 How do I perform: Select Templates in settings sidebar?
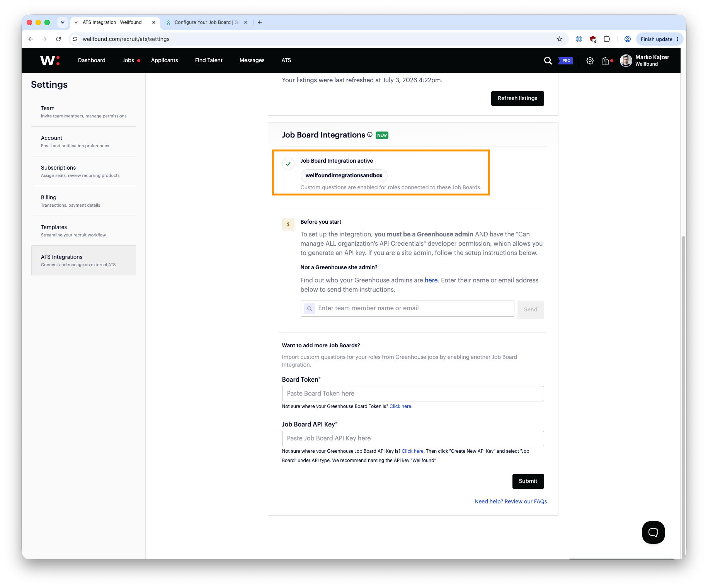tap(83, 231)
